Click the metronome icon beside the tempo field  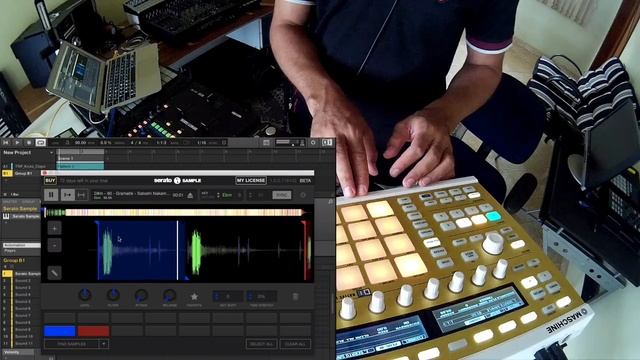68,142
